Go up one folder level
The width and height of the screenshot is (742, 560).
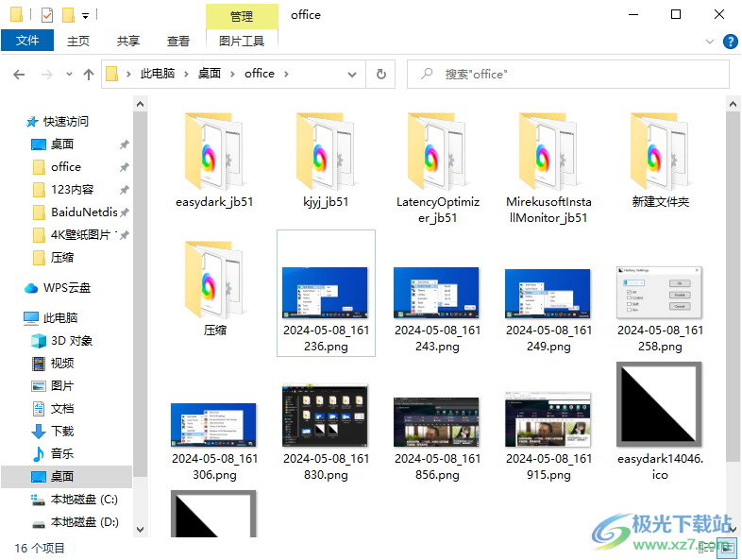tap(89, 75)
